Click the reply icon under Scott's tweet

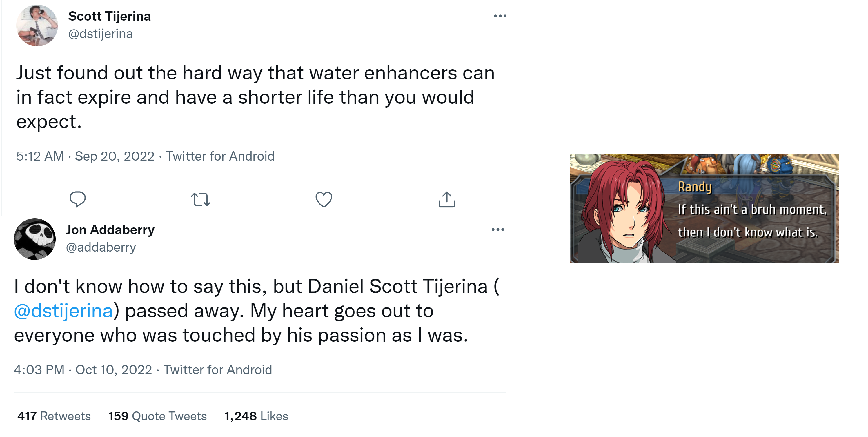pyautogui.click(x=77, y=199)
